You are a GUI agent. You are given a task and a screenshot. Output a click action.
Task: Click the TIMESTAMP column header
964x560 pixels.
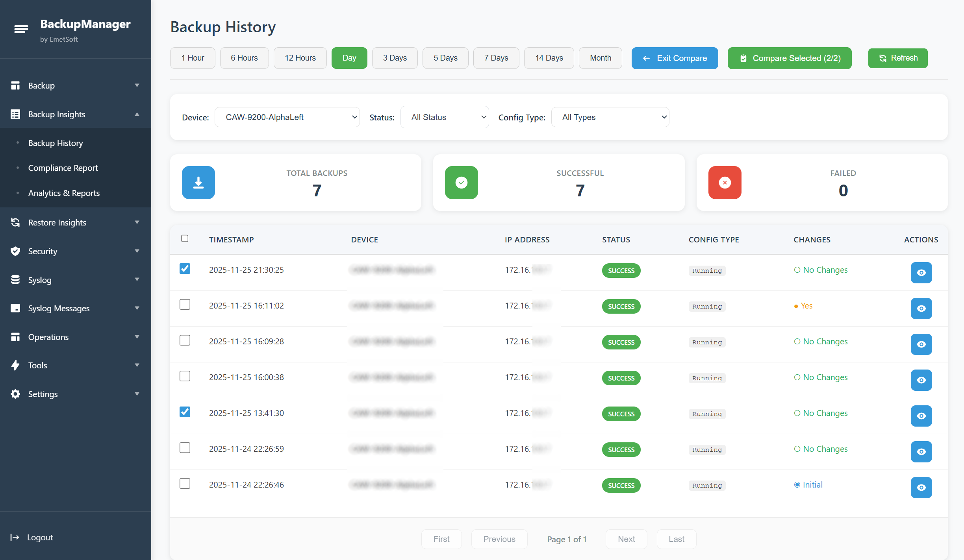(x=231, y=240)
